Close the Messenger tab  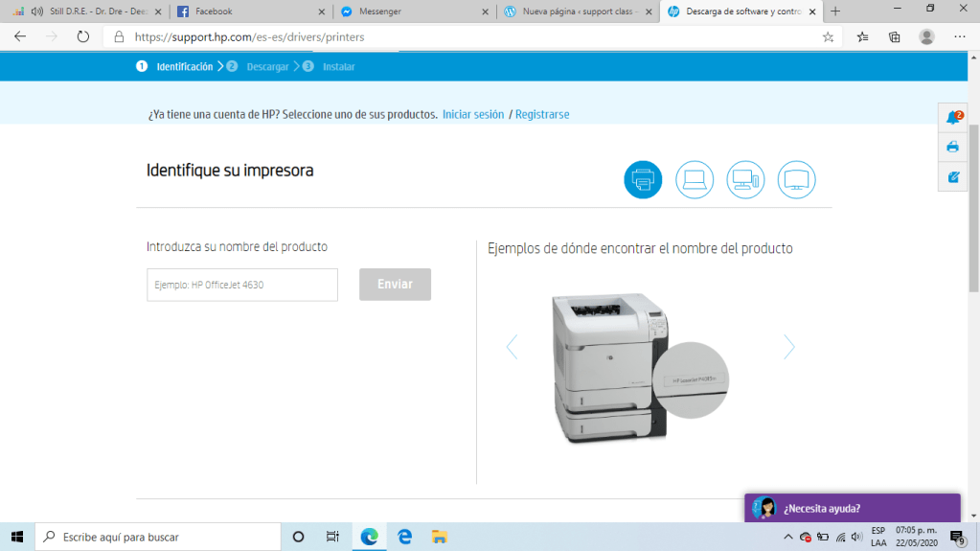485,11
